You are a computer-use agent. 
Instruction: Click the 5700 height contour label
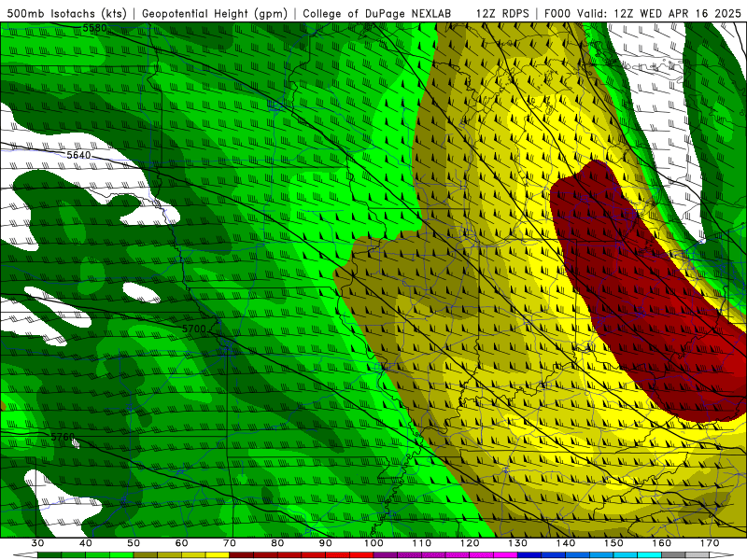[194, 329]
